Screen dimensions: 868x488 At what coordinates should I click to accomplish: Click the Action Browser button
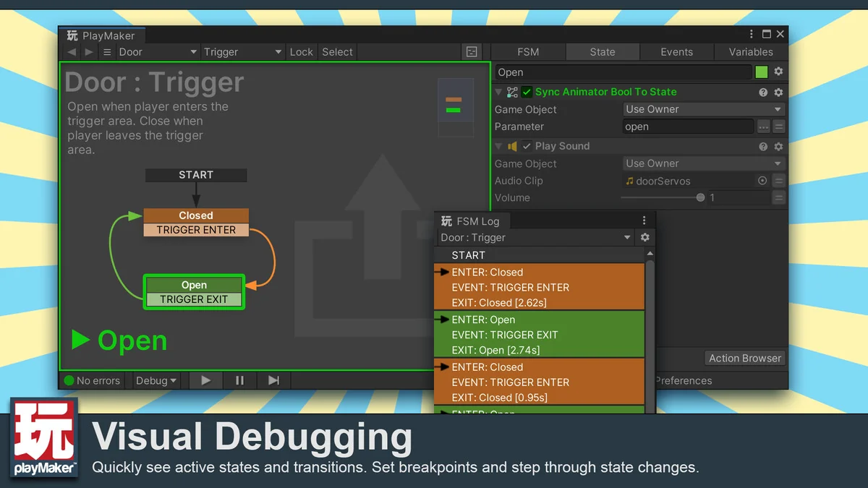744,358
